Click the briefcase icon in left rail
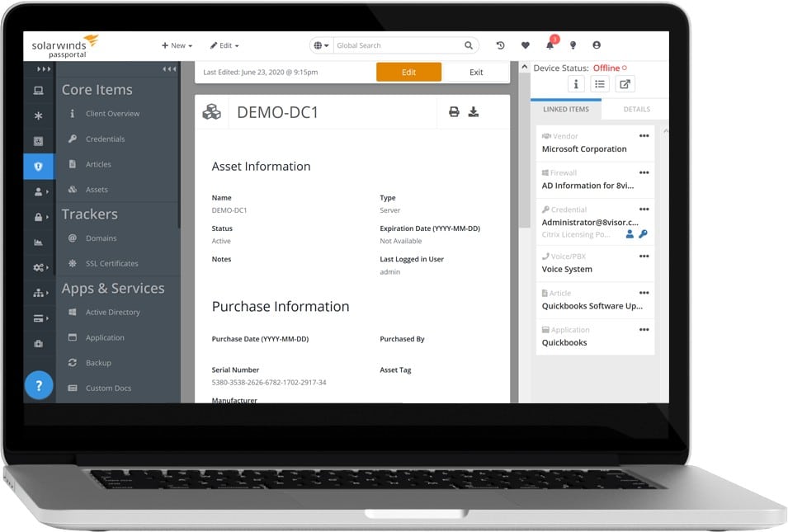This screenshot has width=788, height=532. [x=38, y=344]
